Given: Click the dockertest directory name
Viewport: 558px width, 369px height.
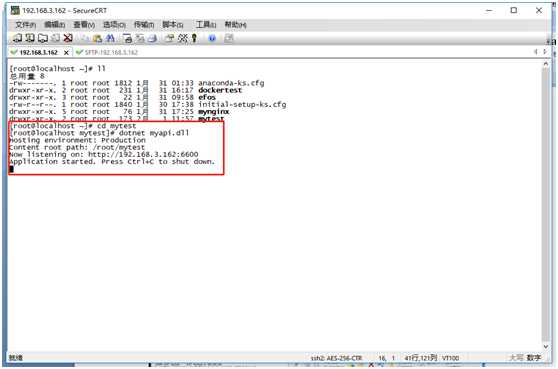Looking at the screenshot, I should pos(220,90).
